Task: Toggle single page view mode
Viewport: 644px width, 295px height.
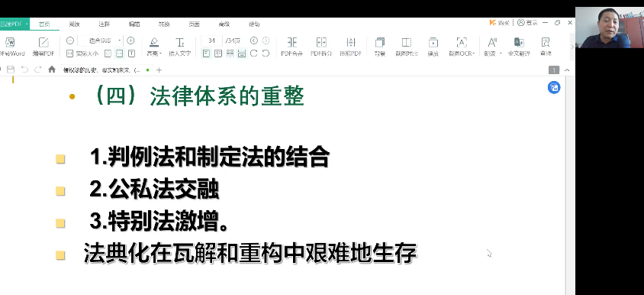Action: 206,53
